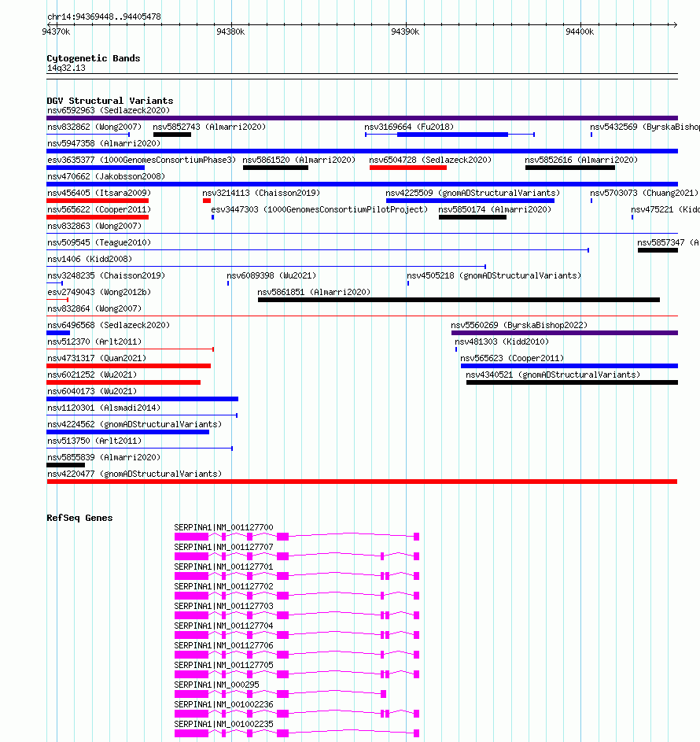The height and width of the screenshot is (742, 700).
Task: Select the nsv6040173 (Wu2021) label
Action: (x=92, y=392)
